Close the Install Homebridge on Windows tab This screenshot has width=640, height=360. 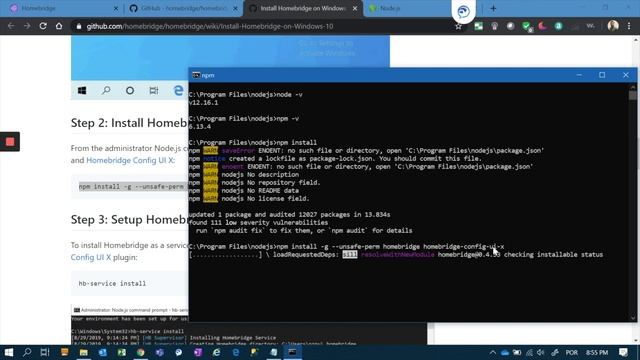pyautogui.click(x=355, y=8)
